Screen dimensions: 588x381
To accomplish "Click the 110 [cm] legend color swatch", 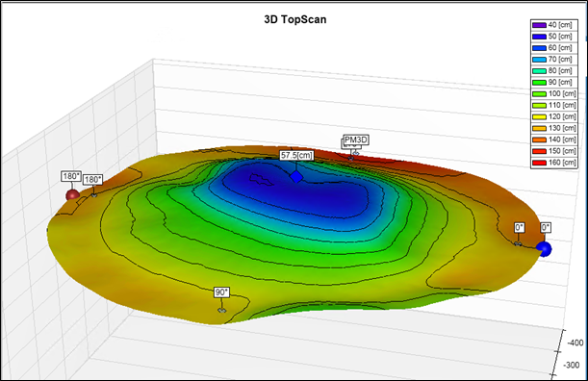I will (x=539, y=106).
